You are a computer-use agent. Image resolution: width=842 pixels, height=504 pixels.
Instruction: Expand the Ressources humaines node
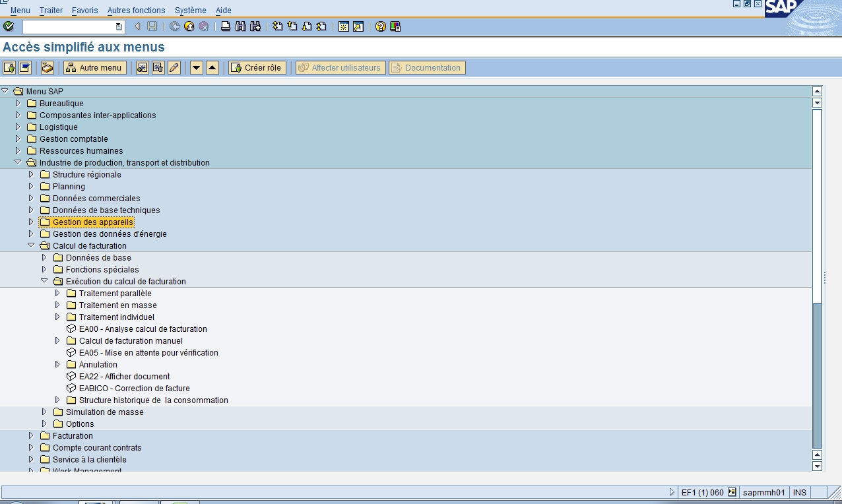[x=18, y=150]
